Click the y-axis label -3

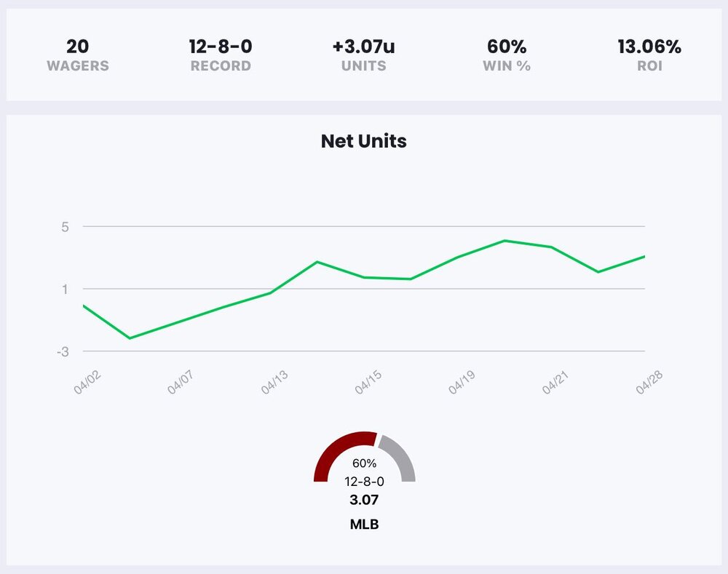click(x=63, y=352)
